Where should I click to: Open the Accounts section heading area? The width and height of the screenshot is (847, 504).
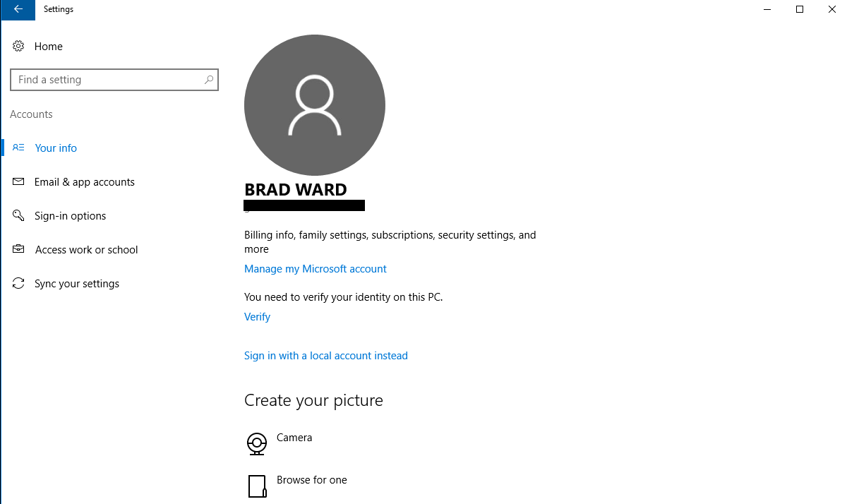click(x=31, y=114)
